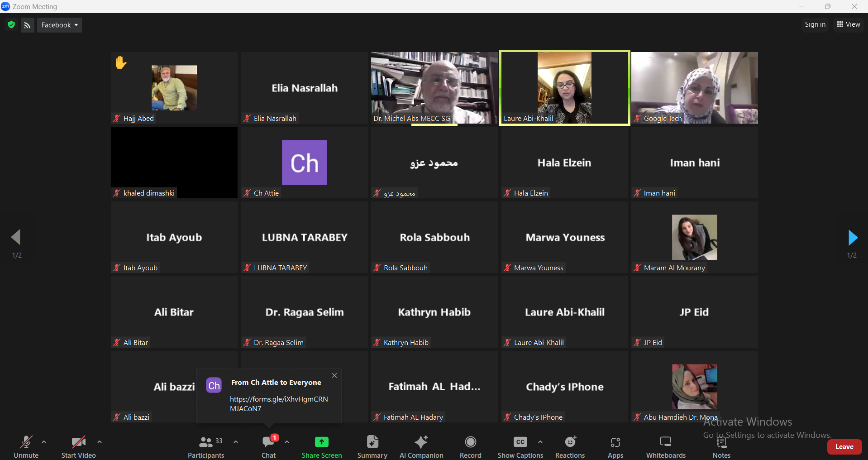868x460 pixels.
Task: Click the Kathryn Habib participant tile
Action: (434, 312)
